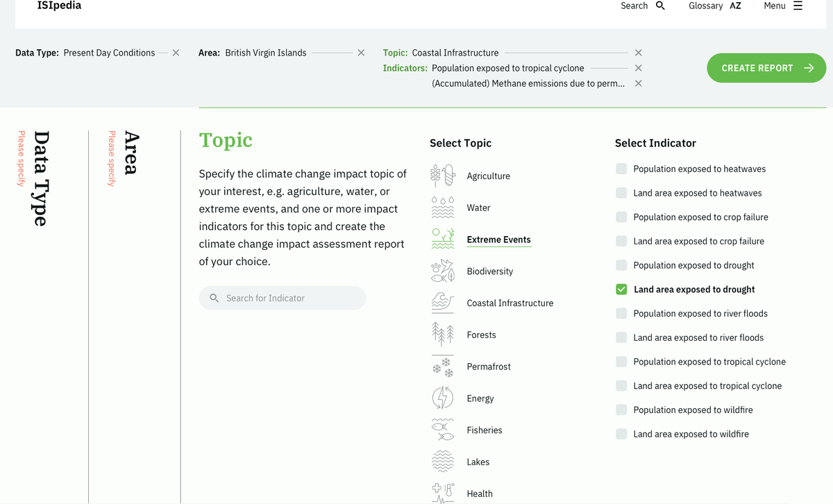Select the Biodiversity topic icon
Screen dimensions: 833x504
pos(443,270)
